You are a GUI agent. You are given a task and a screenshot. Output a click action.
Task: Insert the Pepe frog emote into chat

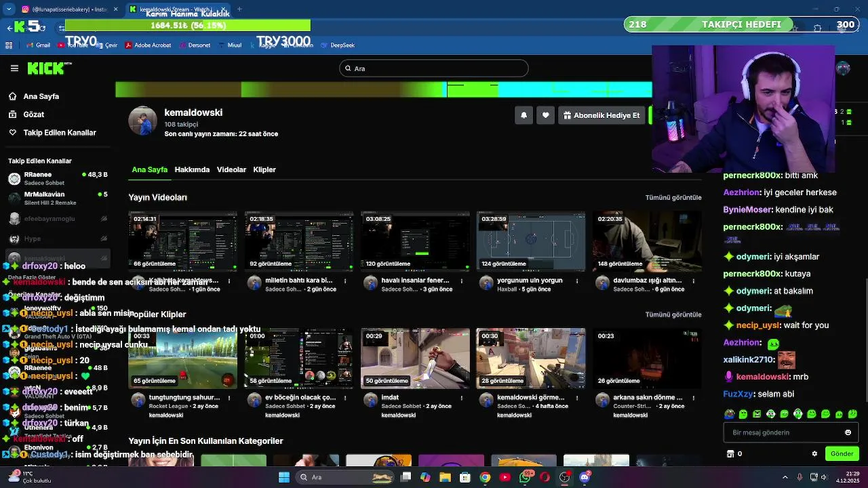coord(729,414)
